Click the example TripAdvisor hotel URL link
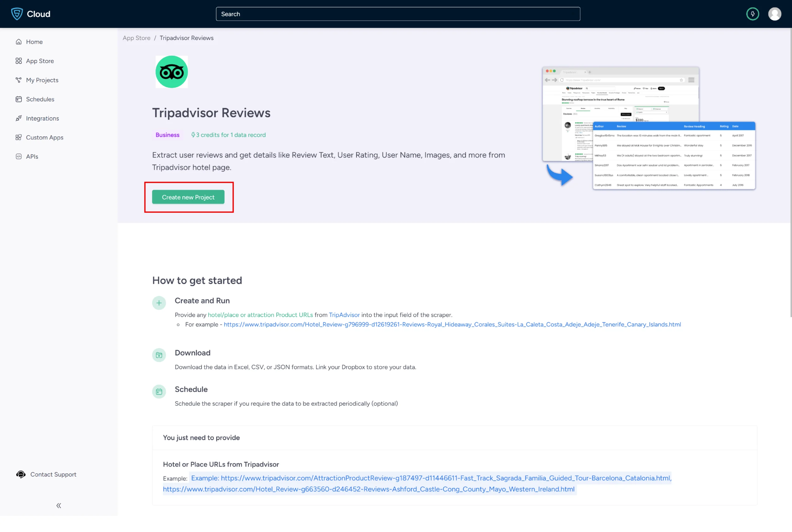The image size is (792, 532). (452, 324)
